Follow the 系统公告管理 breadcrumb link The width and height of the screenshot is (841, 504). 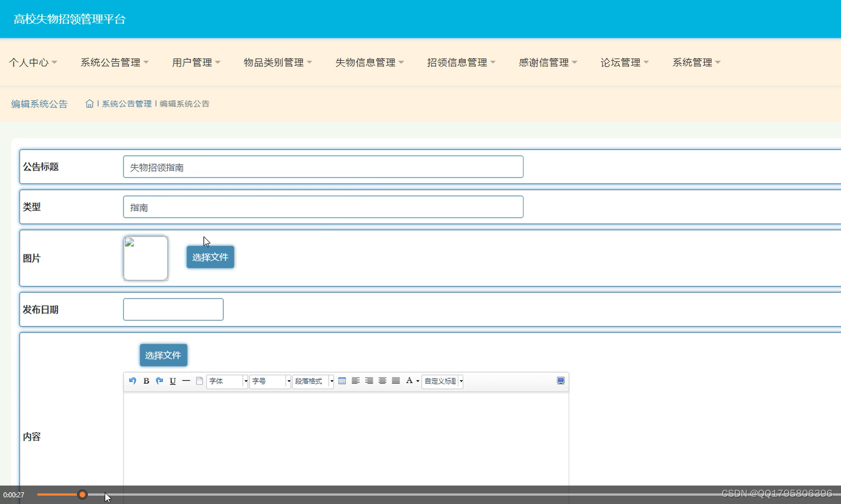(x=126, y=104)
